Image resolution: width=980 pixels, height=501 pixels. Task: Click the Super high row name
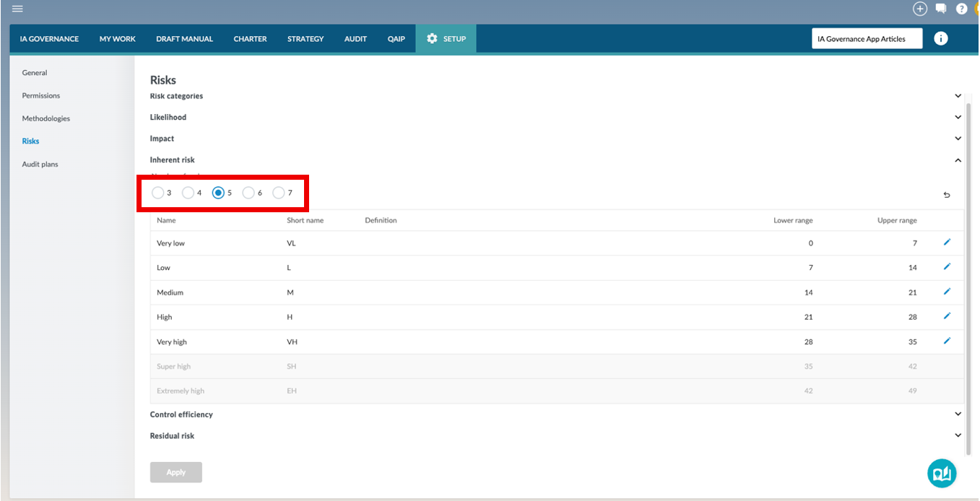(x=173, y=366)
